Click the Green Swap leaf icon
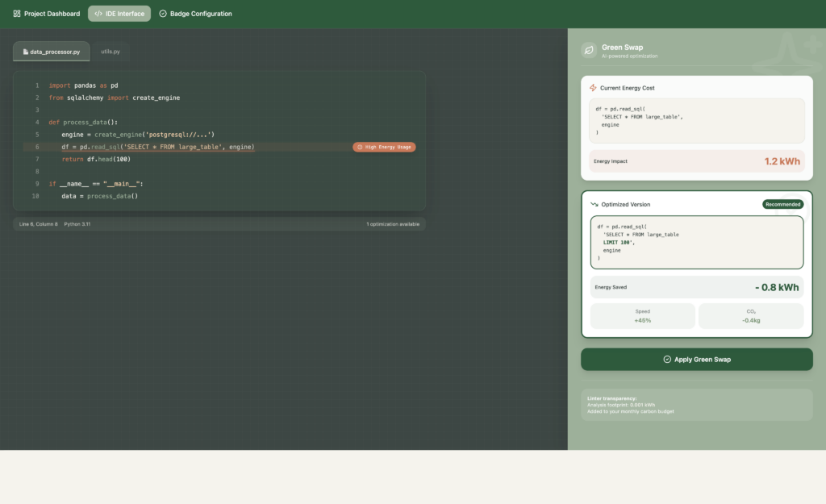This screenshot has height=504, width=826. [x=589, y=50]
